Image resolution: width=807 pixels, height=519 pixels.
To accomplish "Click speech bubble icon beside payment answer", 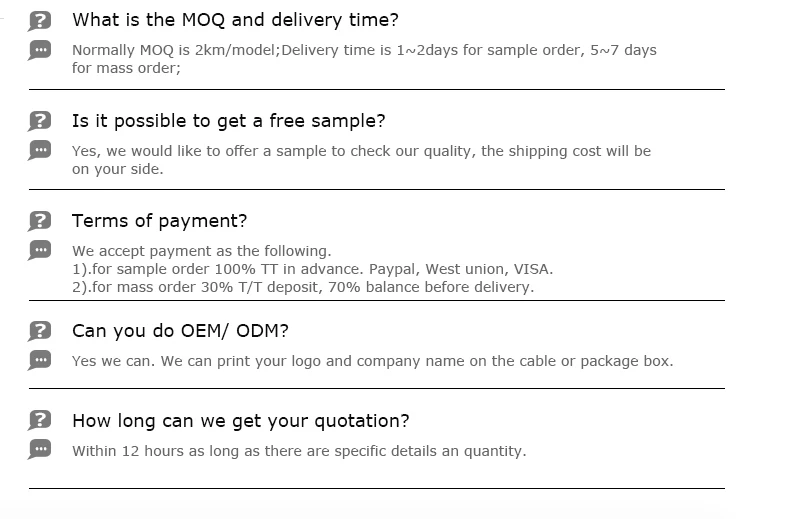I will coord(40,250).
